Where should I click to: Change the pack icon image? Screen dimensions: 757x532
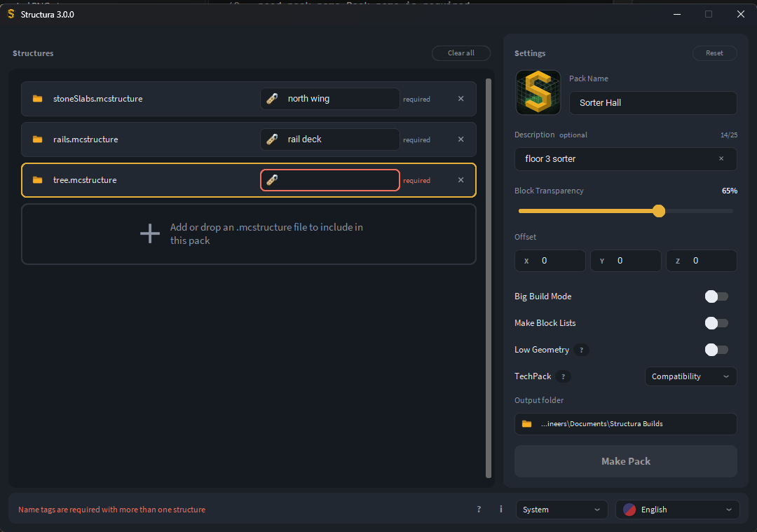pyautogui.click(x=538, y=93)
